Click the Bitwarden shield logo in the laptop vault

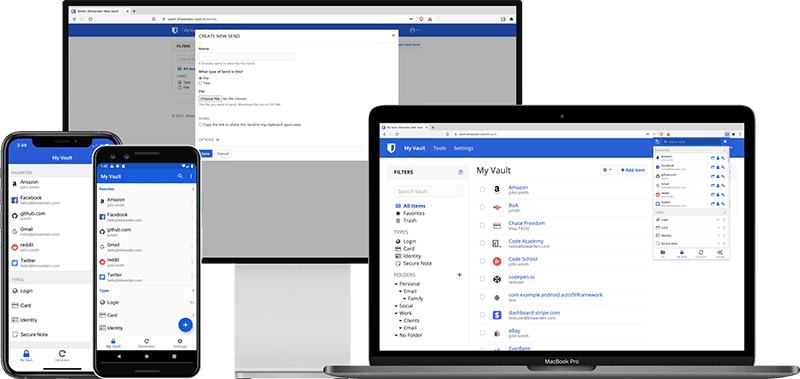(x=390, y=148)
